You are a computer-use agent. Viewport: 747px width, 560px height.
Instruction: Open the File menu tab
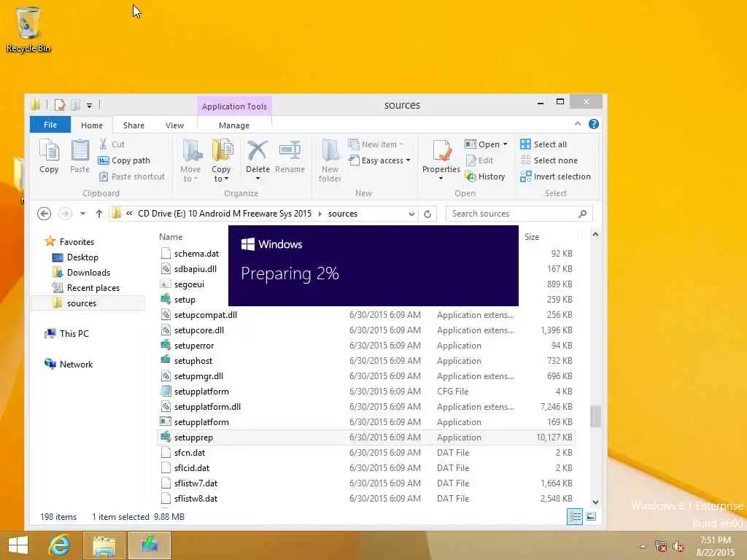(x=50, y=125)
